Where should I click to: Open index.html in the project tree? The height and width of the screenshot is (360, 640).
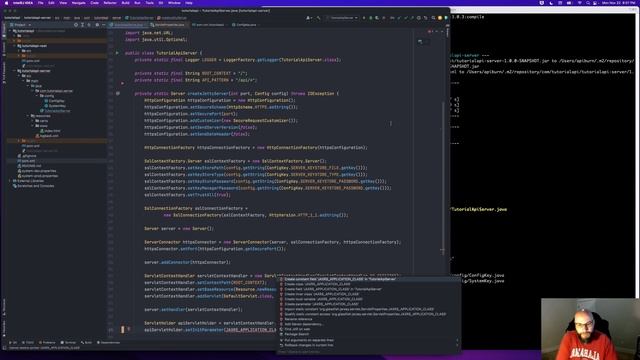(50, 131)
